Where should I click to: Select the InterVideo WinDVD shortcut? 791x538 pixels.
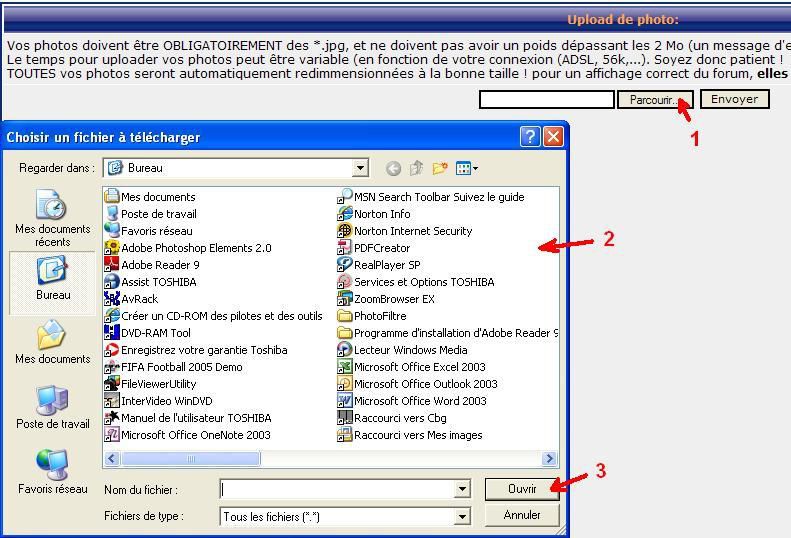click(158, 401)
